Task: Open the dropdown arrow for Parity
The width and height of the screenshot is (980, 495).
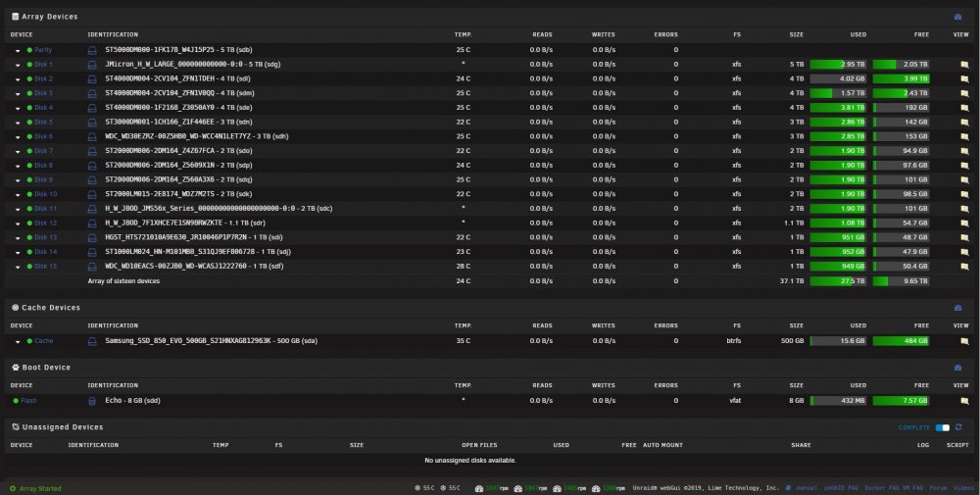Action: pyautogui.click(x=18, y=51)
